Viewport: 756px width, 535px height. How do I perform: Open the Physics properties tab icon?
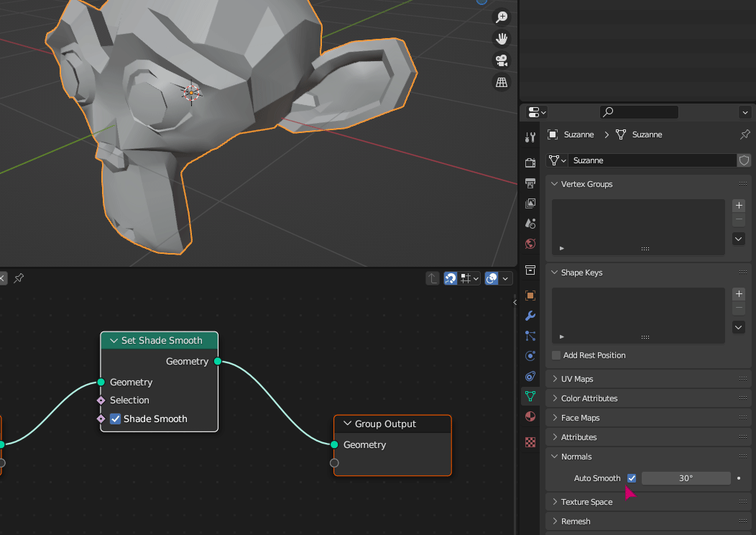530,356
